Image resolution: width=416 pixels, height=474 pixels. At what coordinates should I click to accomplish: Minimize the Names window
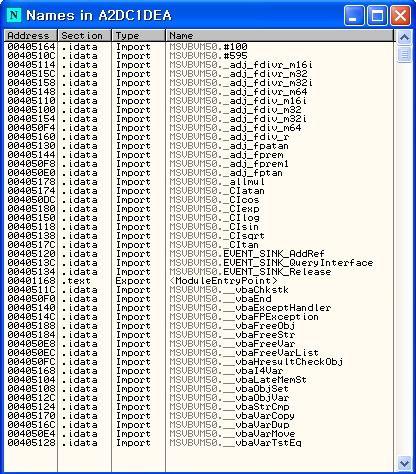(354, 16)
